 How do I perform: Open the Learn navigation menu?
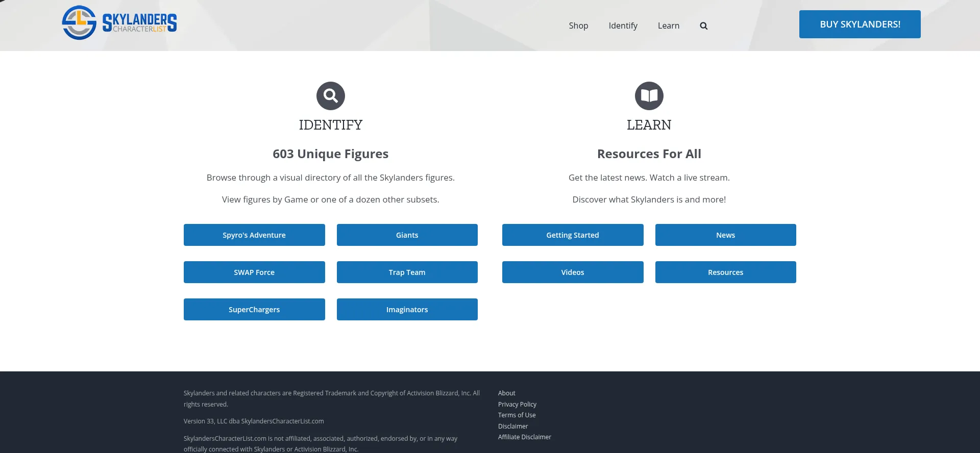pos(669,26)
